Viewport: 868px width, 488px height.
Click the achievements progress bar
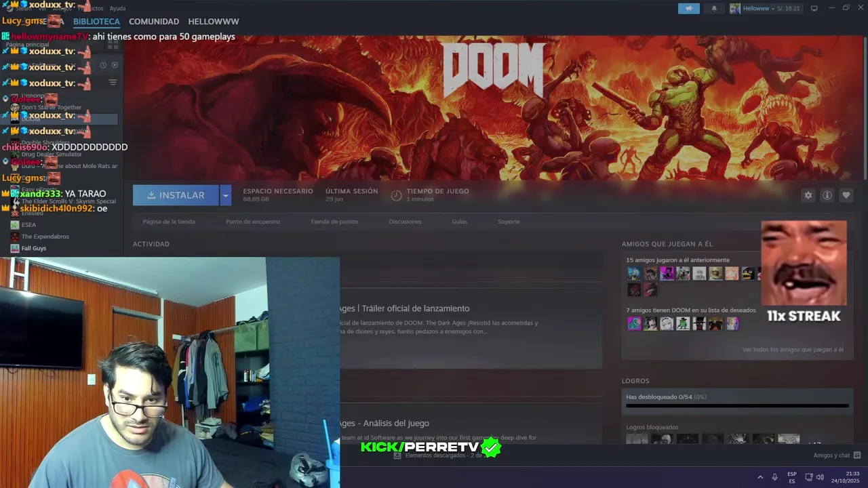pyautogui.click(x=737, y=406)
